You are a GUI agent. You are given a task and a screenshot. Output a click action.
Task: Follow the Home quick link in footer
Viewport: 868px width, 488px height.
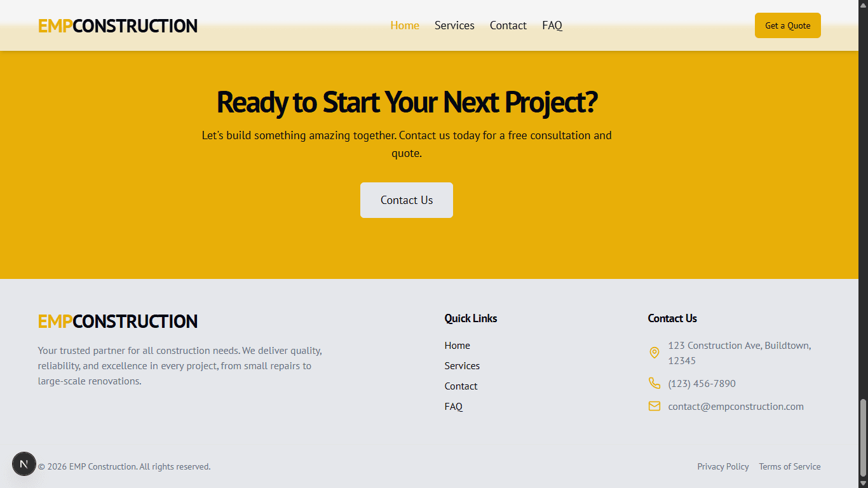pos(458,346)
